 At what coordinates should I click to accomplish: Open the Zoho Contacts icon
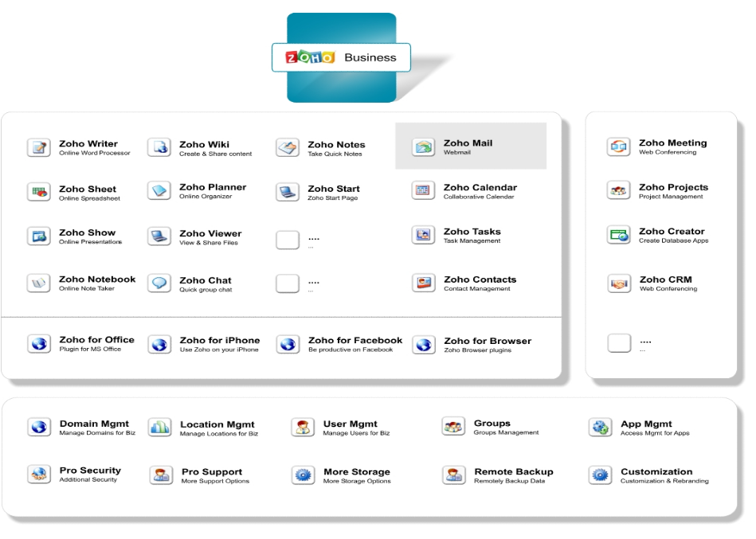[425, 283]
